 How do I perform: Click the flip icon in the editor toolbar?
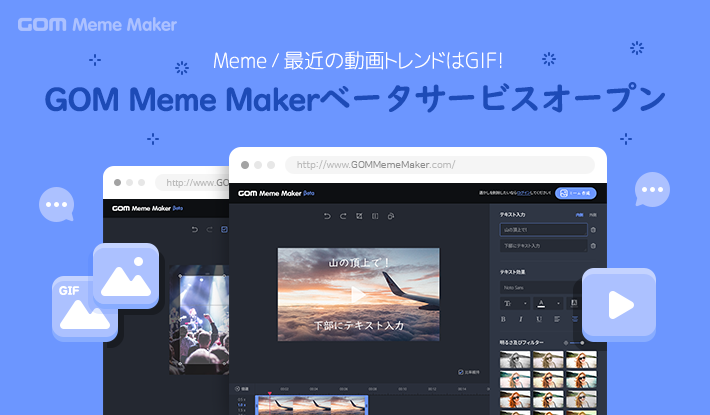[x=374, y=215]
